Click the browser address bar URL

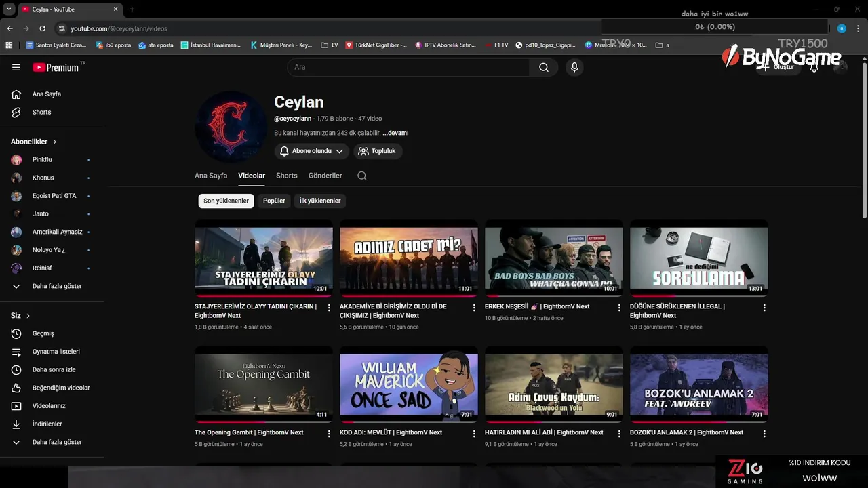point(119,28)
